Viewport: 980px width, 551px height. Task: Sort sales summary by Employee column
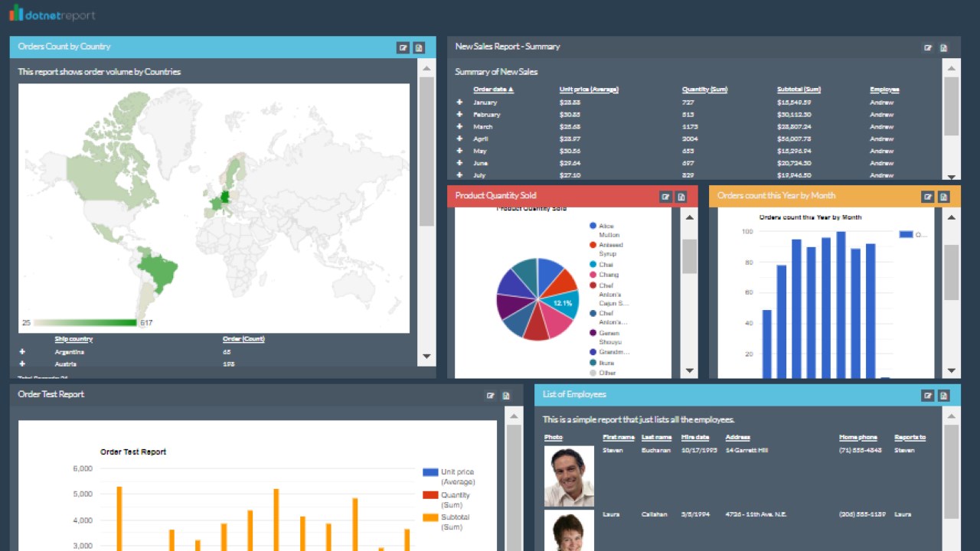(x=884, y=90)
